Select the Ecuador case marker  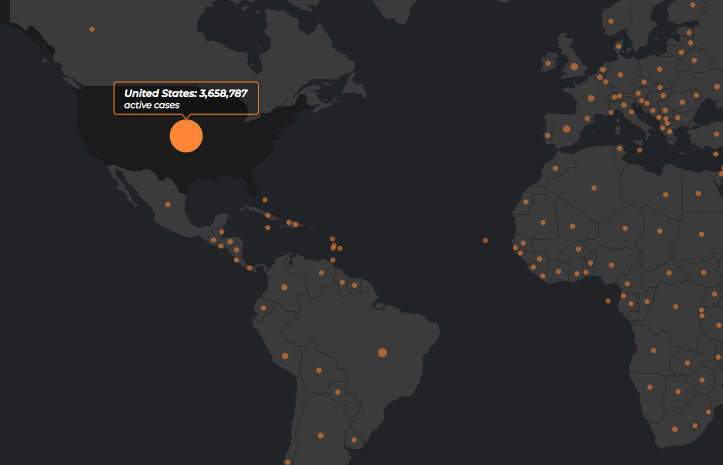click(x=263, y=308)
